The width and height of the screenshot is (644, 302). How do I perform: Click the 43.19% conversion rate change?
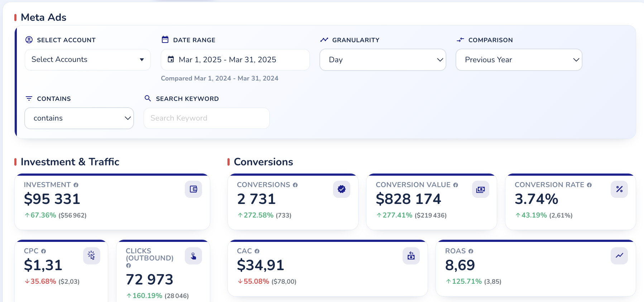(x=531, y=215)
